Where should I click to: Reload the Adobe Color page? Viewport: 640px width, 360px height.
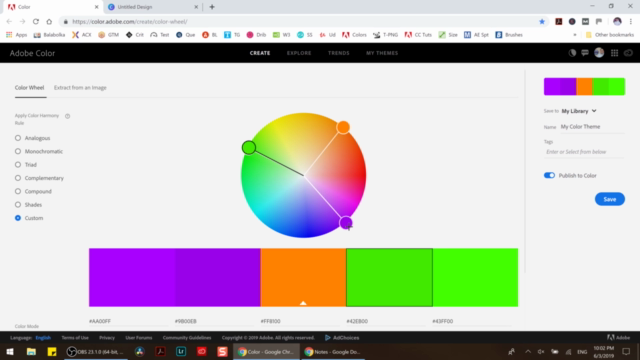pos(36,22)
